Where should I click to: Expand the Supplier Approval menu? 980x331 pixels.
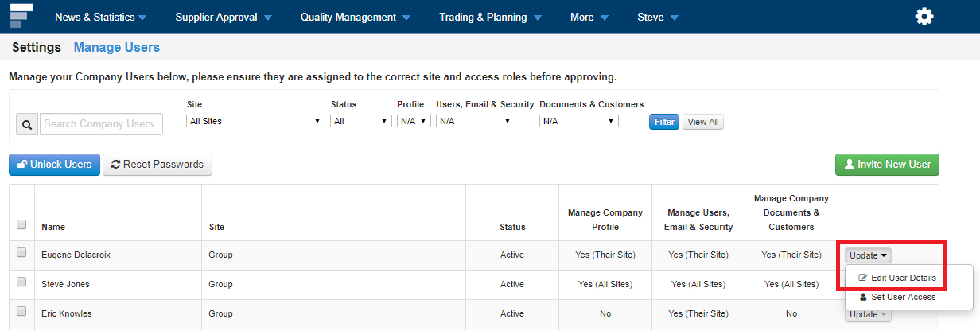tap(223, 18)
